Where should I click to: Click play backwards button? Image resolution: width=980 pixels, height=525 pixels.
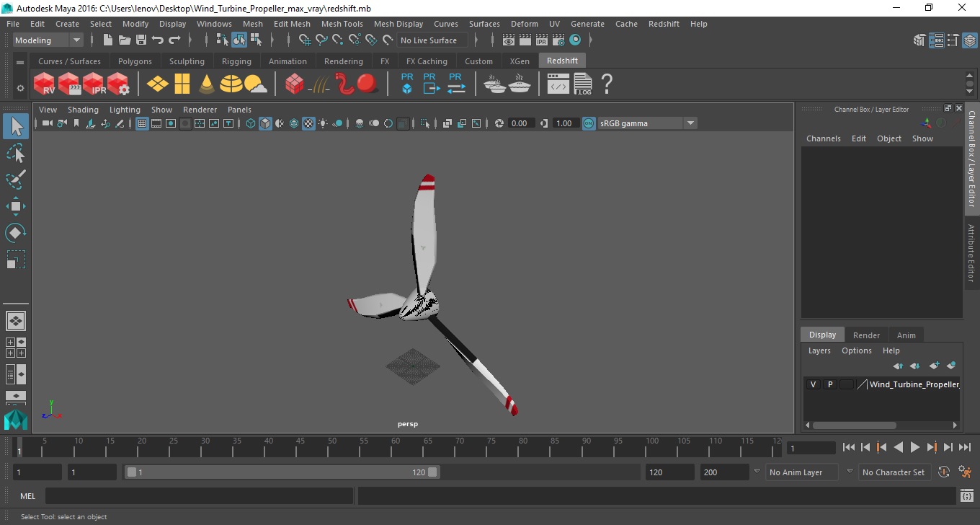(898, 447)
